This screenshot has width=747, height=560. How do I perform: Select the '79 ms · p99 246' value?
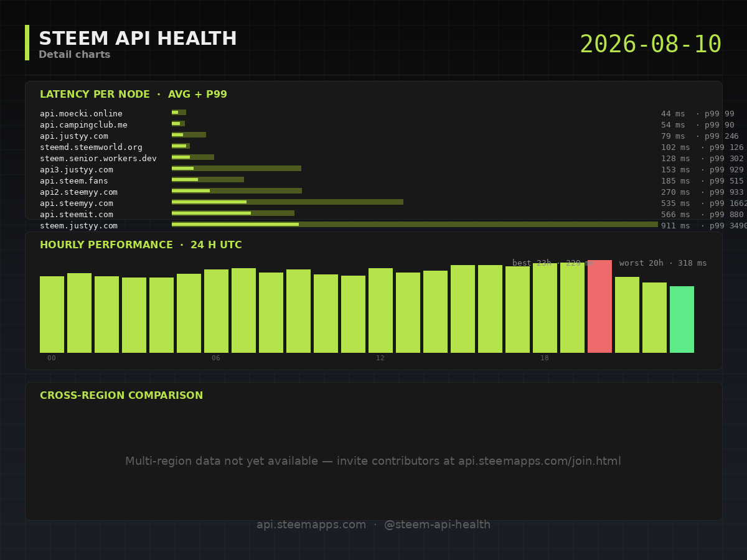(x=700, y=136)
